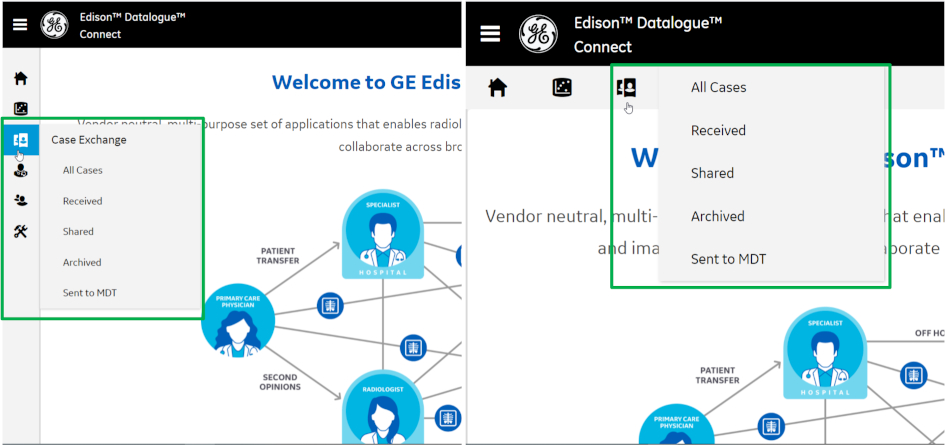Choose Sent to MDT in left flyout
This screenshot has width=945, height=445.
90,293
